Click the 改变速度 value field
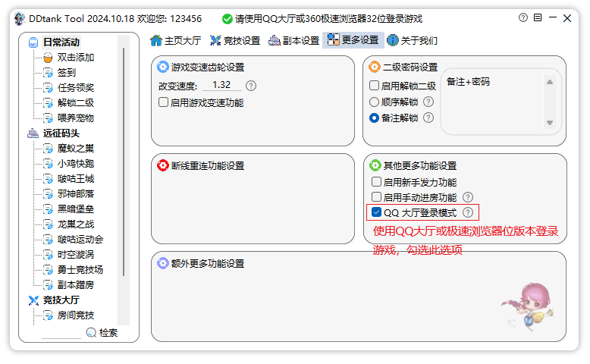The height and width of the screenshot is (364, 590). 221,85
